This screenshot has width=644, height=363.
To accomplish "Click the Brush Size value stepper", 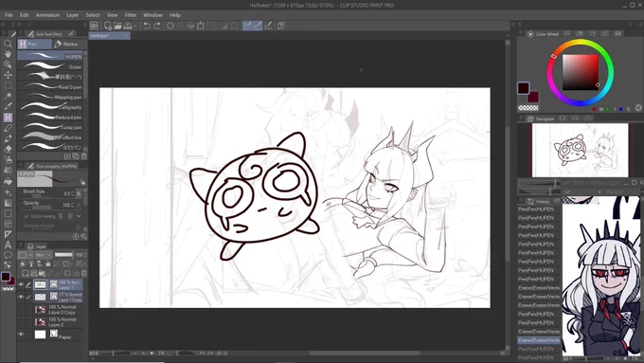I will tap(73, 193).
